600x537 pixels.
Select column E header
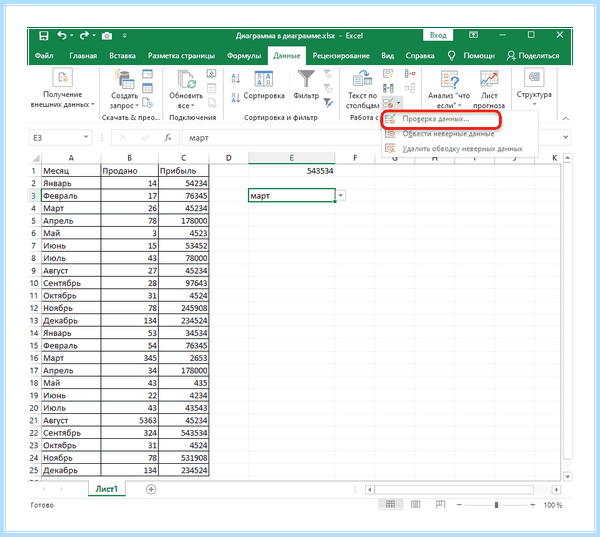coord(292,158)
